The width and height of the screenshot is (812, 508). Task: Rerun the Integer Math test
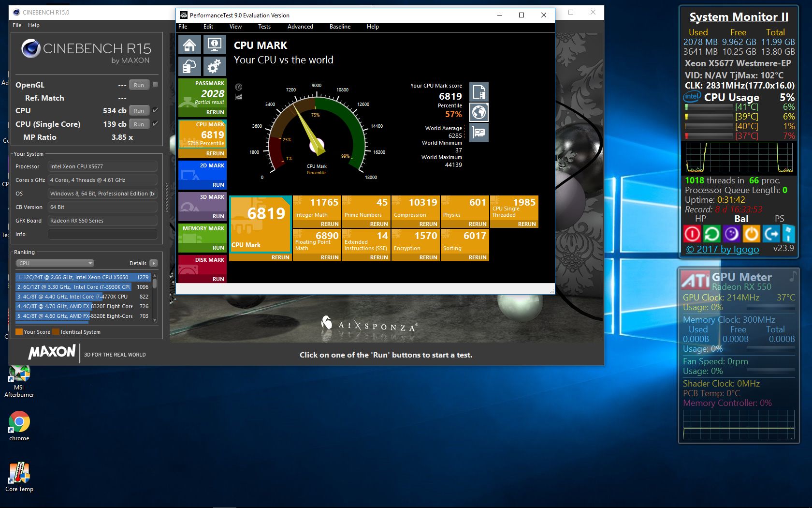pyautogui.click(x=330, y=224)
